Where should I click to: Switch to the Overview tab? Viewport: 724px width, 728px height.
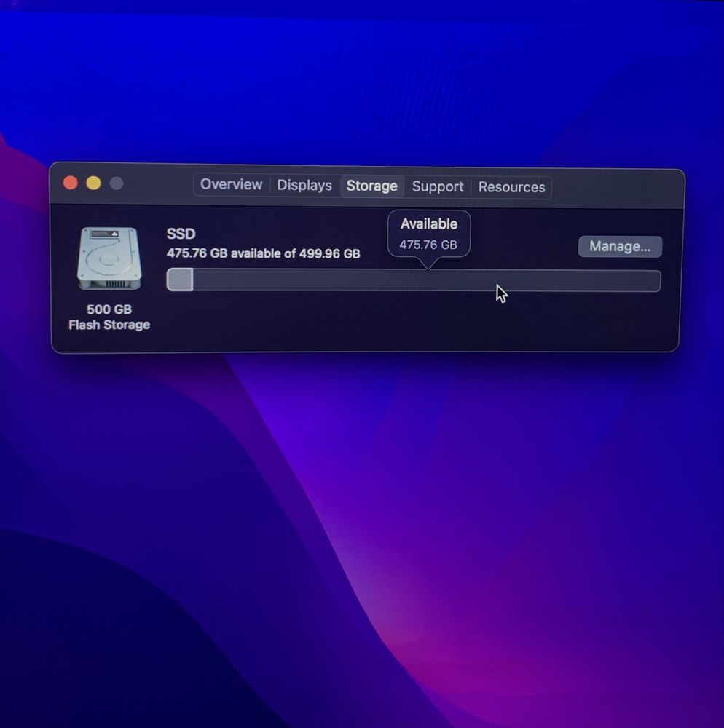231,184
